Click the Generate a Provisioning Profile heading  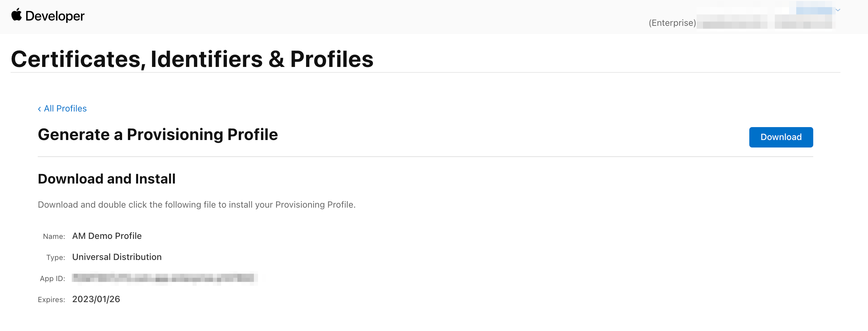[158, 135]
